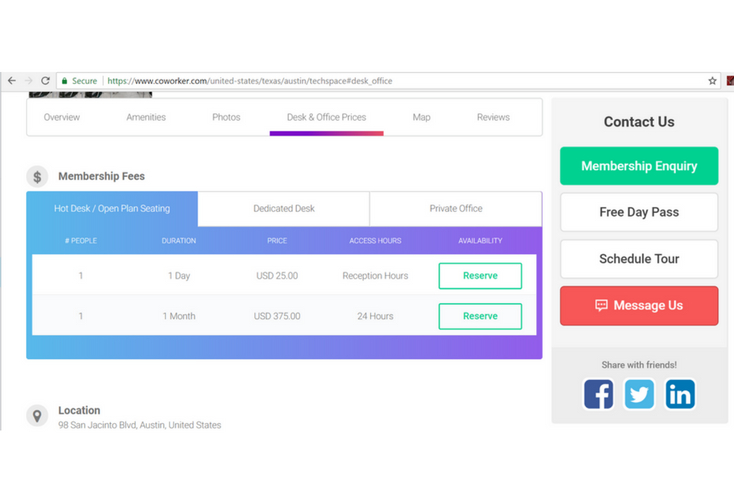
Task: Click the Membership Enquiry button
Action: (x=639, y=166)
